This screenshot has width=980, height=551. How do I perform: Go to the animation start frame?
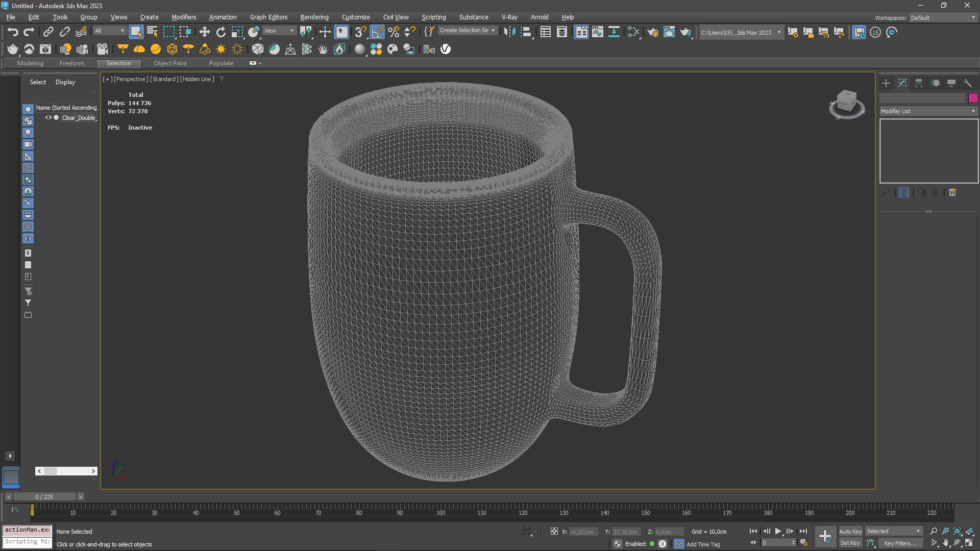click(753, 531)
